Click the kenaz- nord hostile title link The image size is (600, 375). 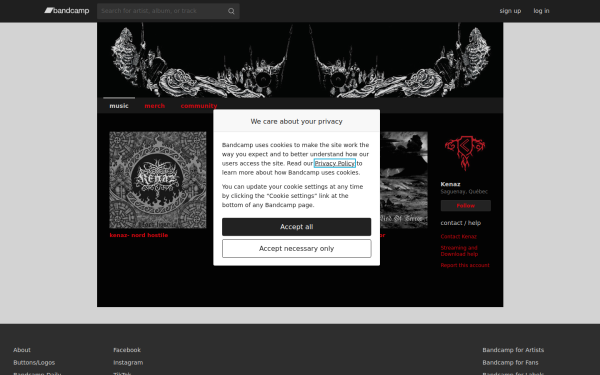139,235
